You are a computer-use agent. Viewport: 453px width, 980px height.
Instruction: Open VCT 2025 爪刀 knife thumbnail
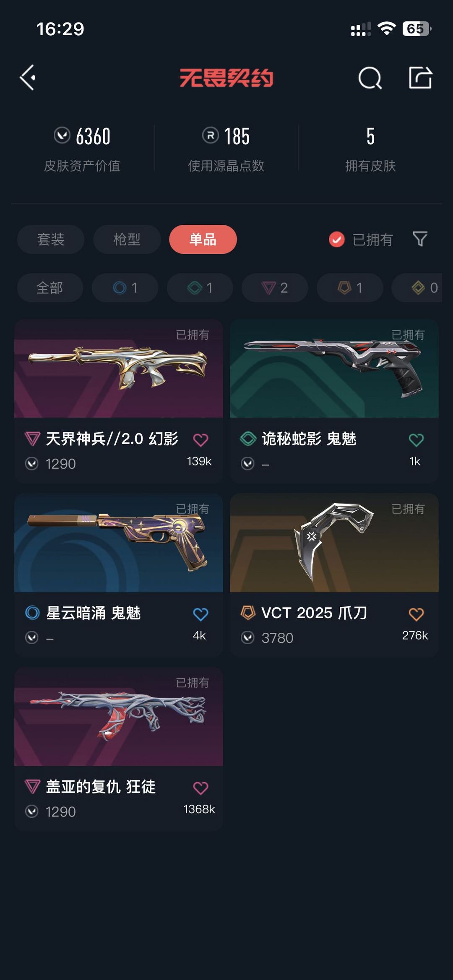click(334, 543)
